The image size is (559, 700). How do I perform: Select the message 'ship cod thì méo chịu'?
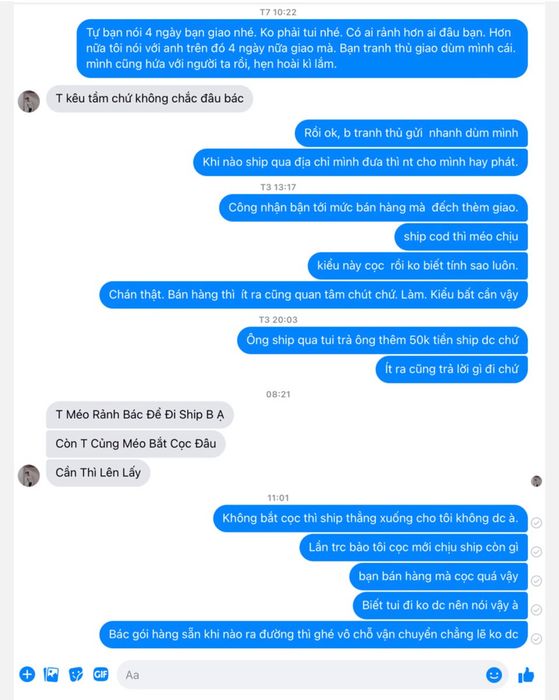click(461, 236)
